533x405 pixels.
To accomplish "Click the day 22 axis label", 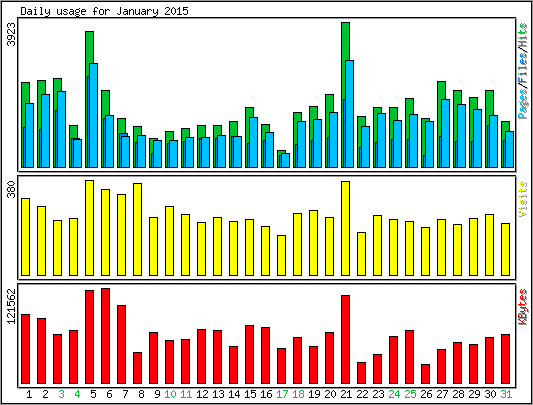I will click(x=362, y=394).
